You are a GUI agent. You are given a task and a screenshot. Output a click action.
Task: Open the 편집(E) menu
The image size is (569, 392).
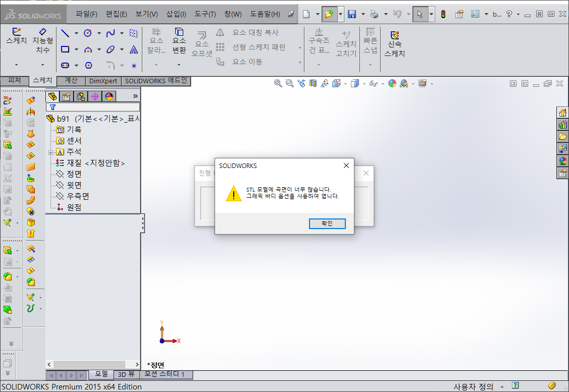tap(116, 14)
